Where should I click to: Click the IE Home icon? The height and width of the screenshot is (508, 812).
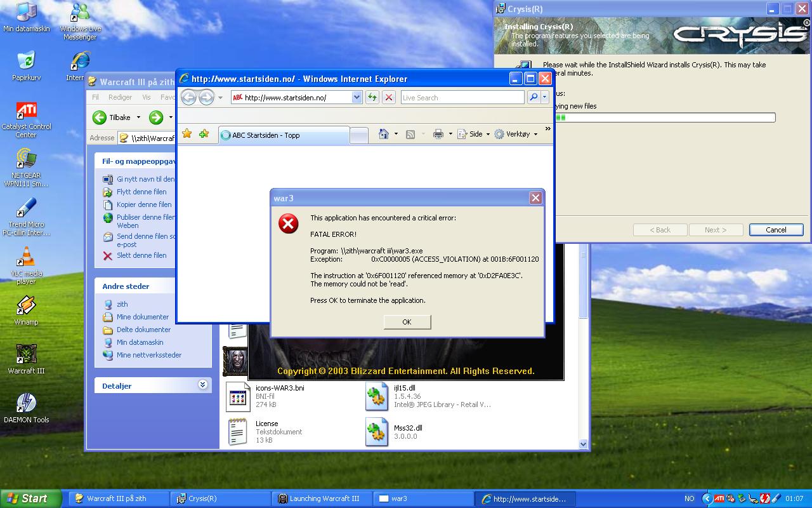[383, 134]
